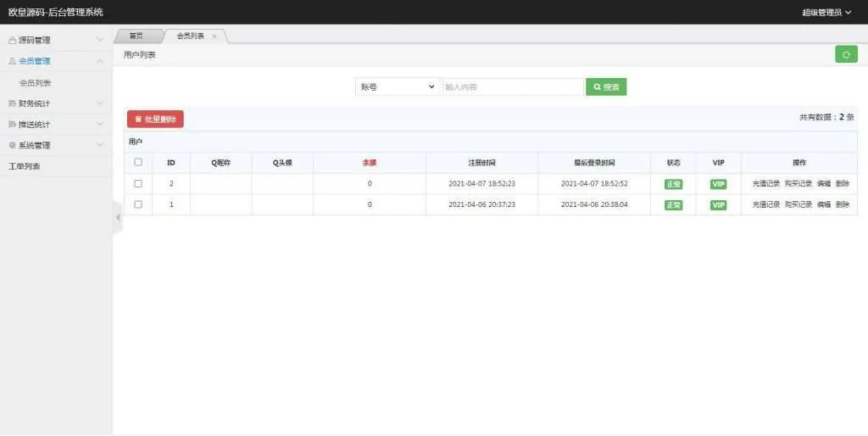Switch to the 首页 tab

coord(136,36)
